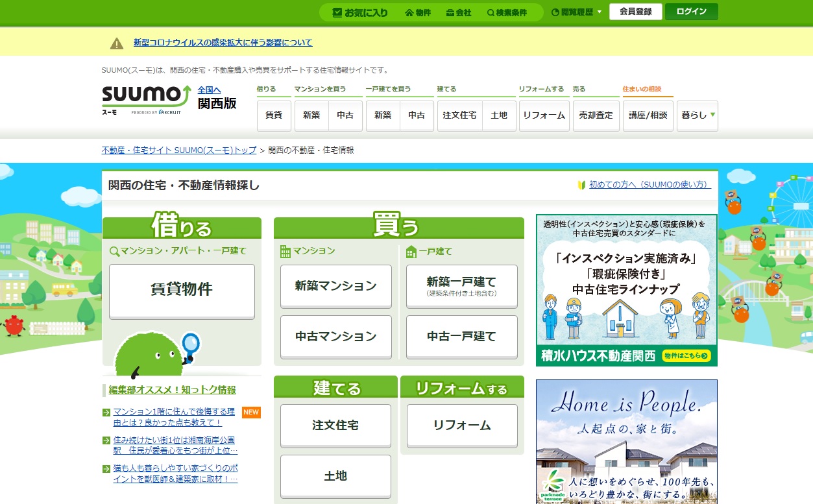
Task: Read the マンション1階に住んで後悔する理由 article
Action: 174,417
